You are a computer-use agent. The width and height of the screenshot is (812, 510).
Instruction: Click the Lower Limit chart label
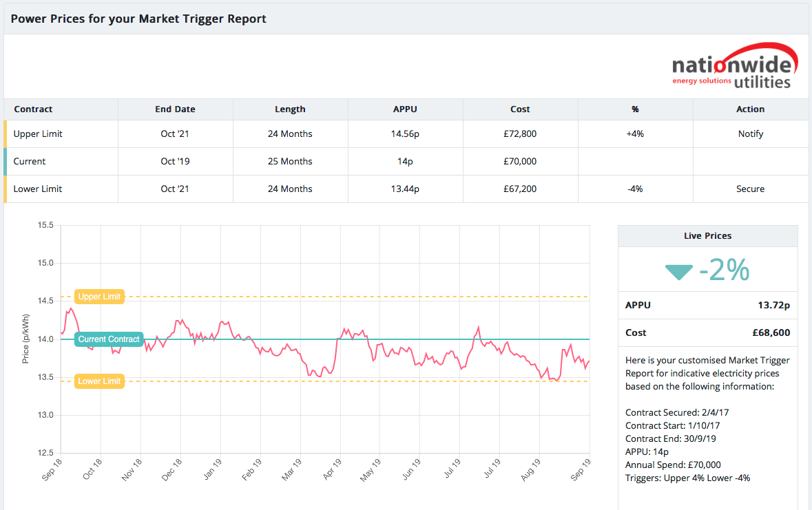pos(99,381)
